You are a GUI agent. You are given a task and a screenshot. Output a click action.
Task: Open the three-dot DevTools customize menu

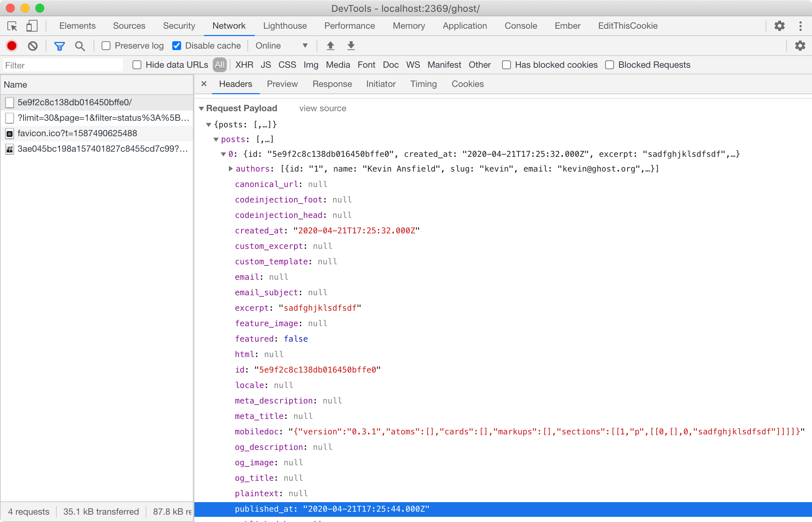point(801,26)
